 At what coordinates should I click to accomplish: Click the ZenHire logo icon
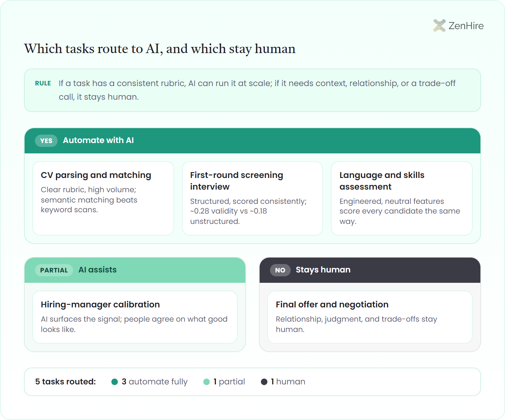pos(439,26)
